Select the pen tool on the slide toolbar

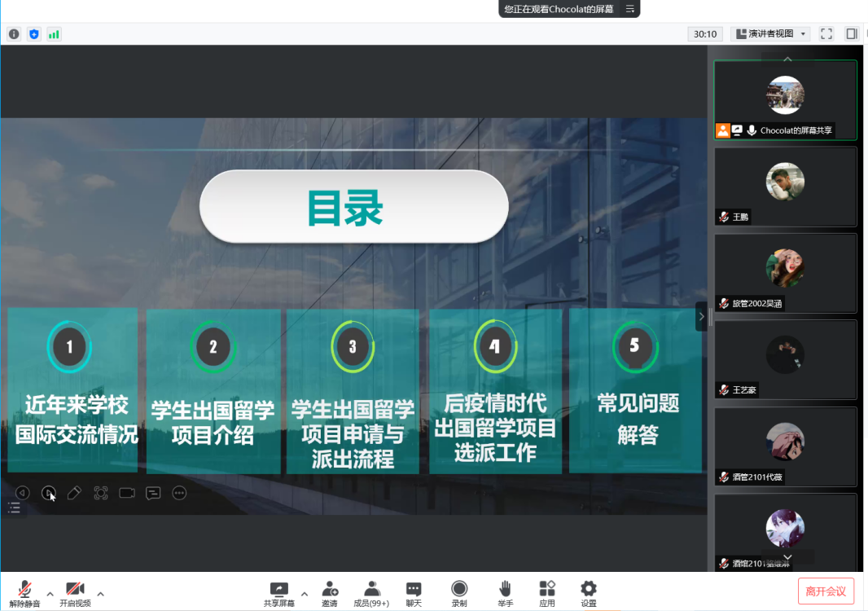click(74, 493)
